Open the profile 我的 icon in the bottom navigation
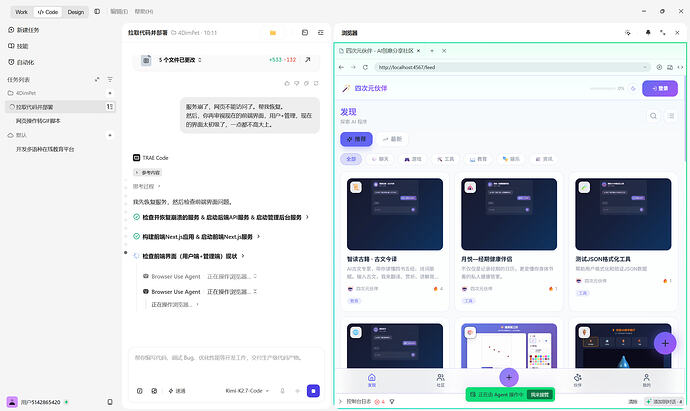Image resolution: width=690 pixels, height=411 pixels. [646, 380]
